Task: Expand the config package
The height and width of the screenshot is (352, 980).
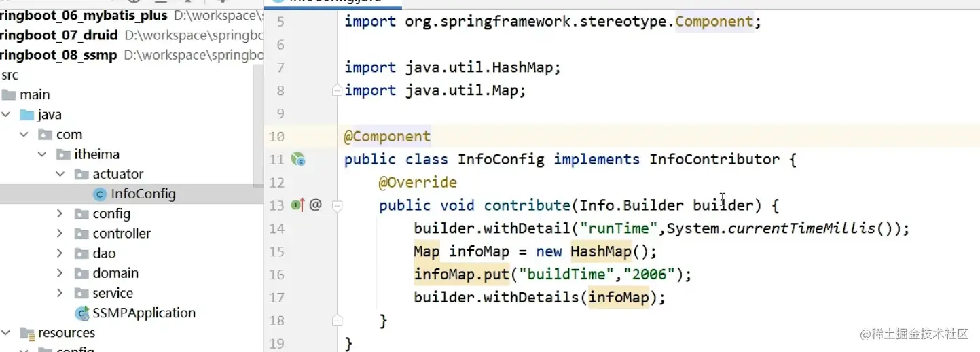Action: coord(60,213)
